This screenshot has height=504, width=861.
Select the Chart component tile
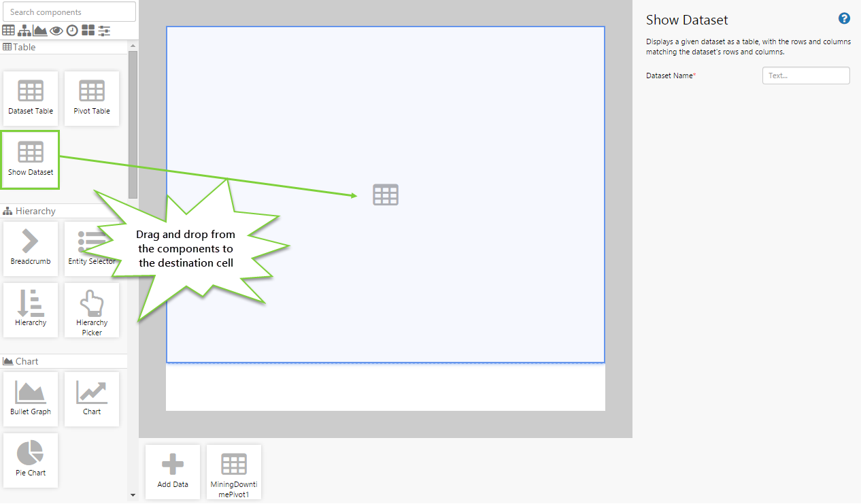click(x=92, y=399)
